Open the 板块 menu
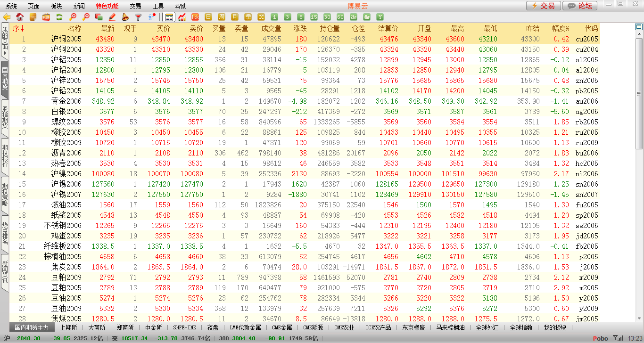The image size is (644, 343). click(x=57, y=6)
